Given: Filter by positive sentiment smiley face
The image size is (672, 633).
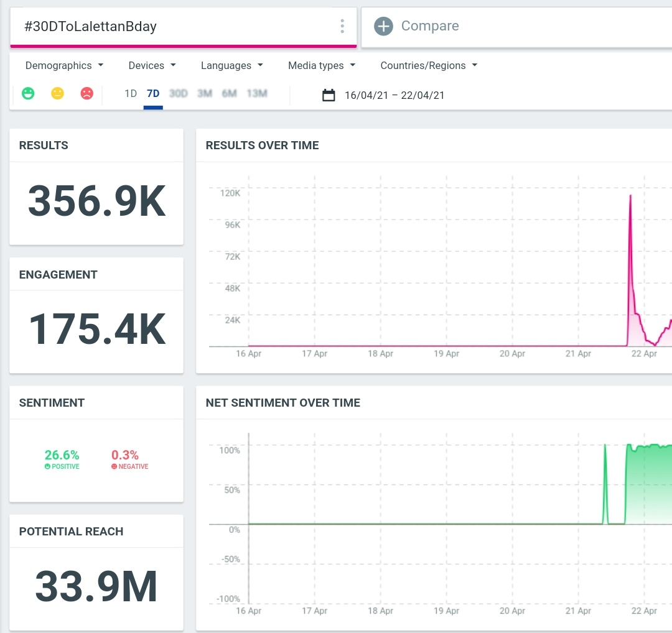Looking at the screenshot, I should [28, 93].
